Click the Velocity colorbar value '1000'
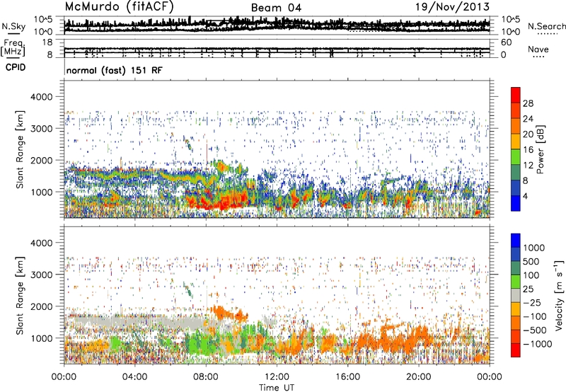 click(534, 248)
